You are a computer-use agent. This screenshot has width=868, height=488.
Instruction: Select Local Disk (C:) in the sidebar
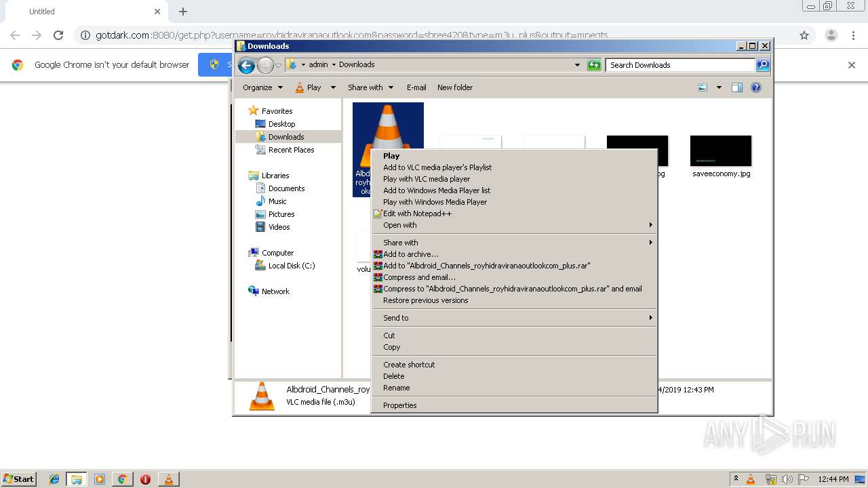tap(292, 266)
